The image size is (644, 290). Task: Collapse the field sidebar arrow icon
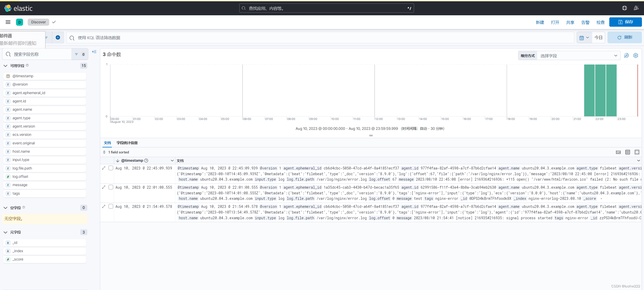94,52
